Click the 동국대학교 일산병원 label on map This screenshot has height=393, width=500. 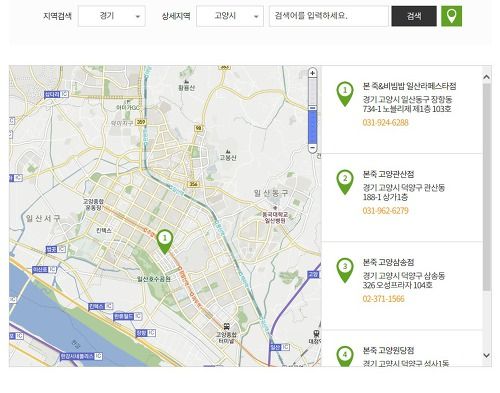tap(275, 217)
